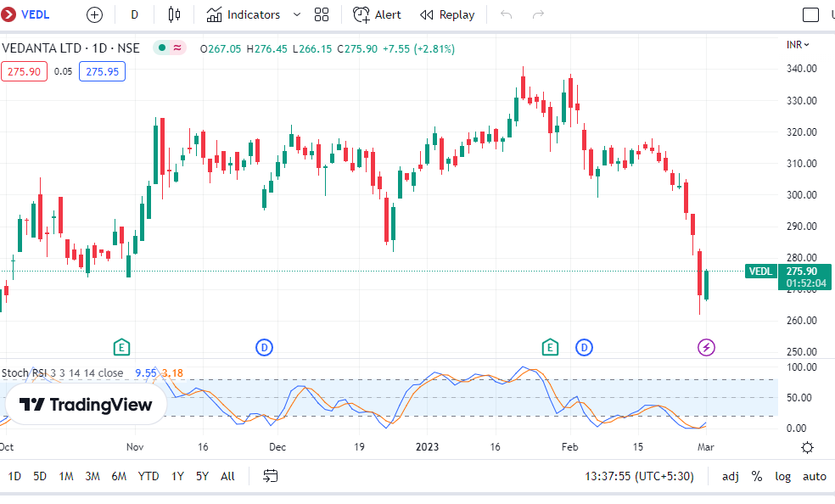Open the layout setup square icon

[810, 15]
